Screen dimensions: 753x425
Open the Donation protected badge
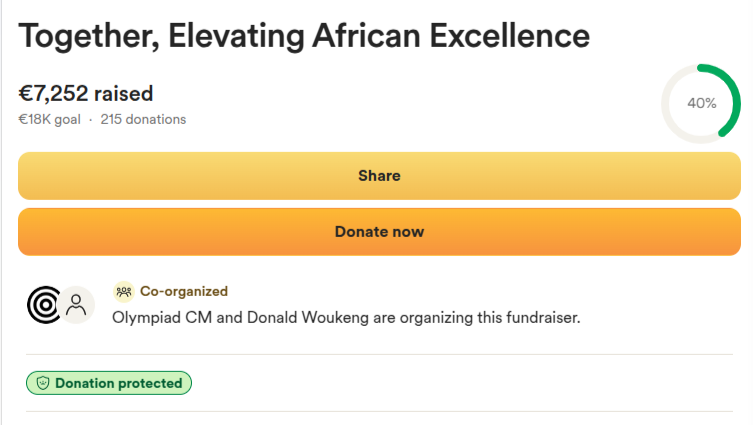point(109,383)
